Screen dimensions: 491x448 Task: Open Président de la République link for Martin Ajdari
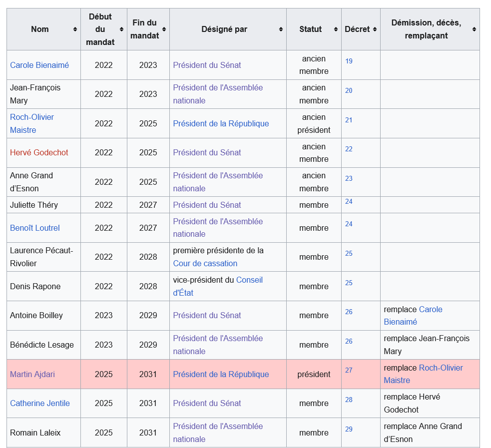(x=221, y=374)
